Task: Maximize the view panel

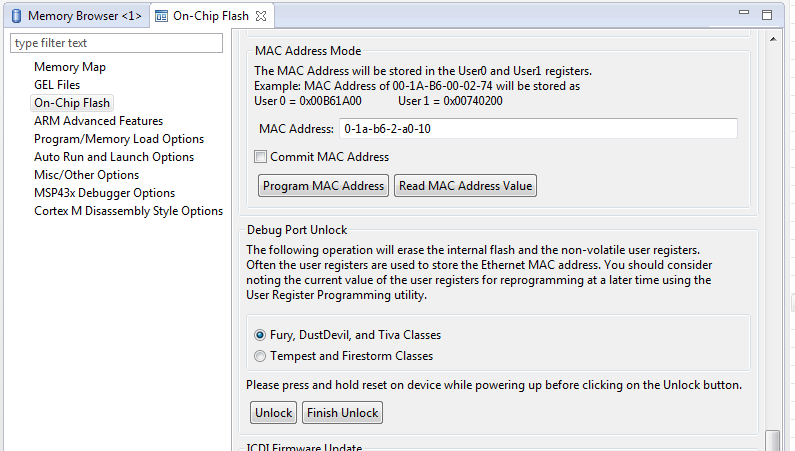Action: tap(767, 15)
